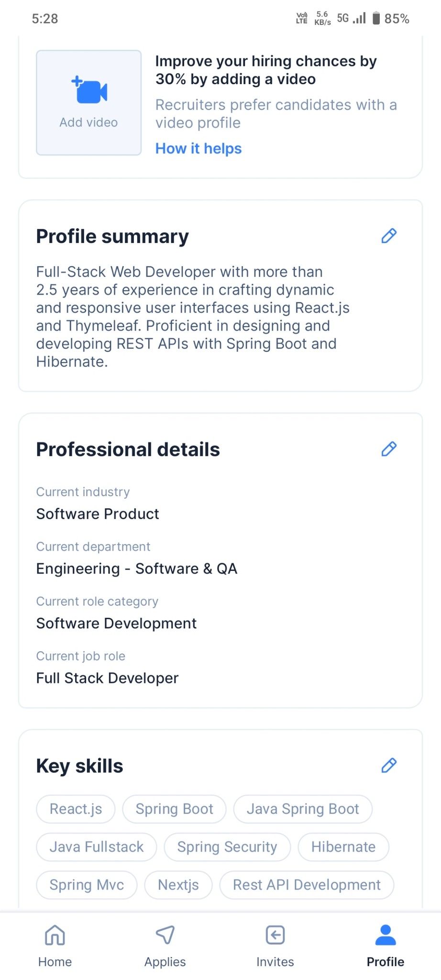Tap the Hibernate skill chip
This screenshot has height=980, width=441.
tap(343, 847)
